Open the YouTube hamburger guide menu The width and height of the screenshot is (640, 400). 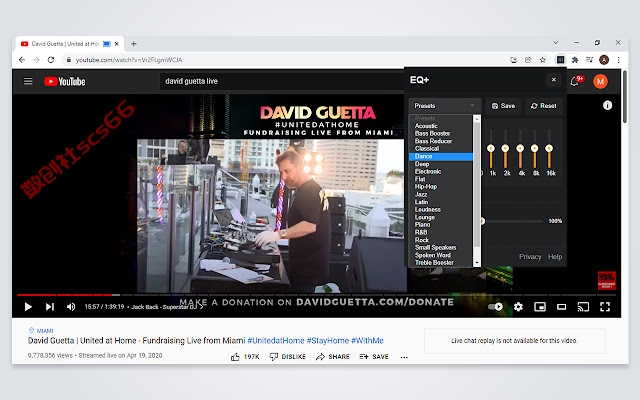(x=28, y=81)
